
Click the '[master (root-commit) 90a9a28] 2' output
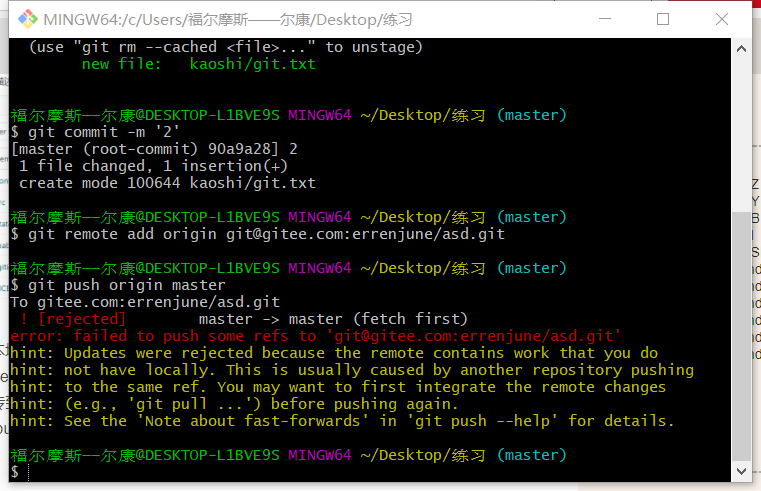154,149
